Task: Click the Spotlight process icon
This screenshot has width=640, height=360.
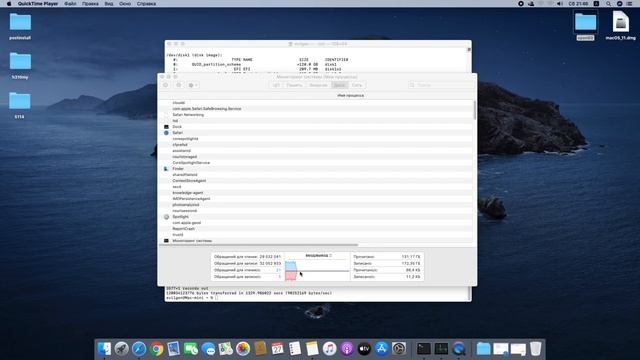Action: point(166,217)
